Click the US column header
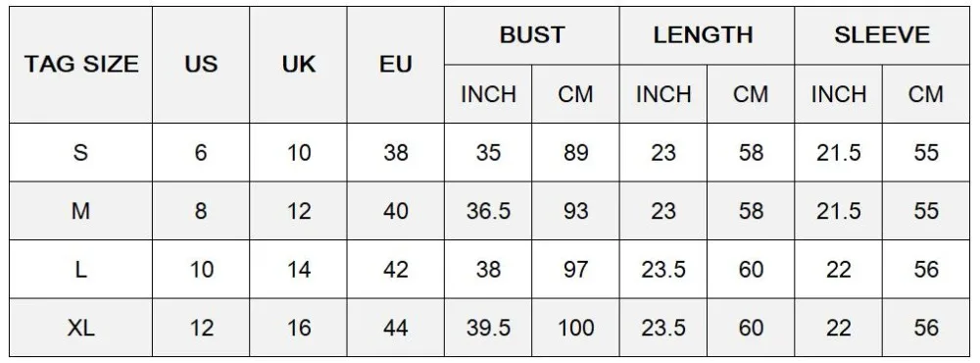This screenshot has width=980, height=363. pyautogui.click(x=201, y=65)
